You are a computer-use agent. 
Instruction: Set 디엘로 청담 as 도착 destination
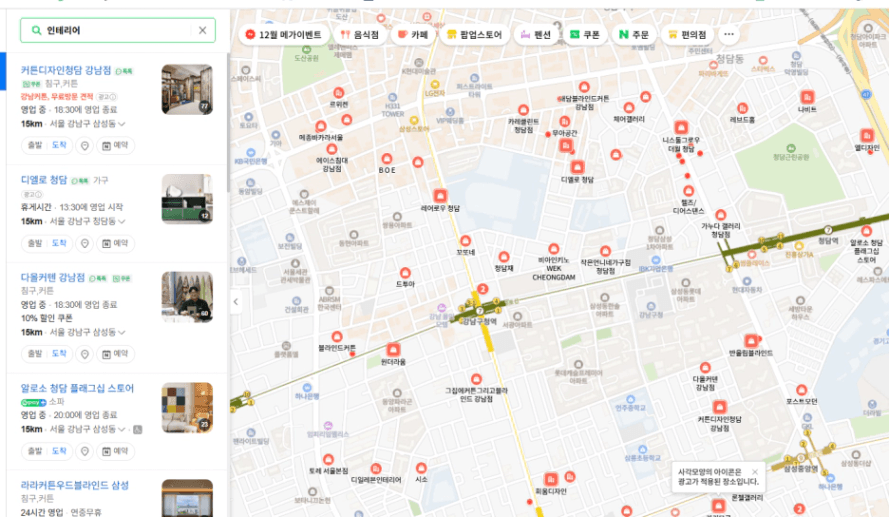59,243
